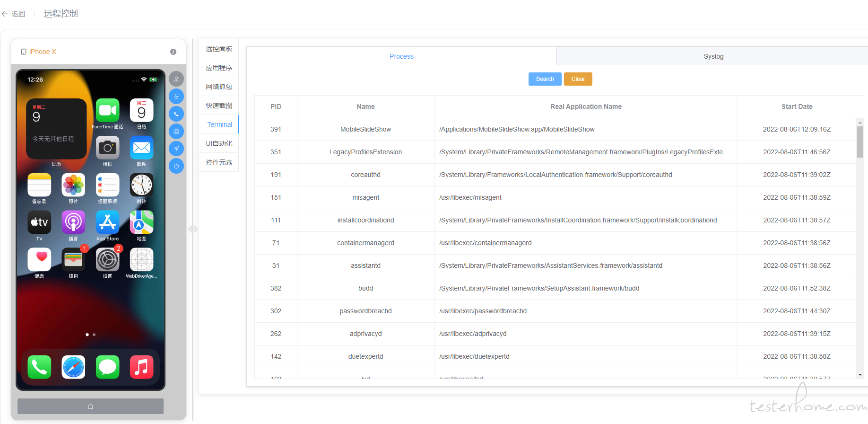
Task: Switch to the Syslog tab
Action: pyautogui.click(x=713, y=56)
